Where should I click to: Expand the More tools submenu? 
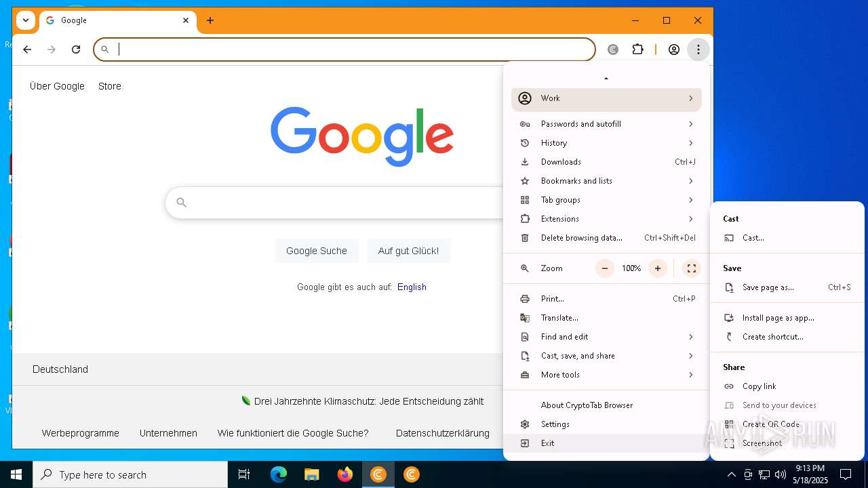click(x=606, y=375)
